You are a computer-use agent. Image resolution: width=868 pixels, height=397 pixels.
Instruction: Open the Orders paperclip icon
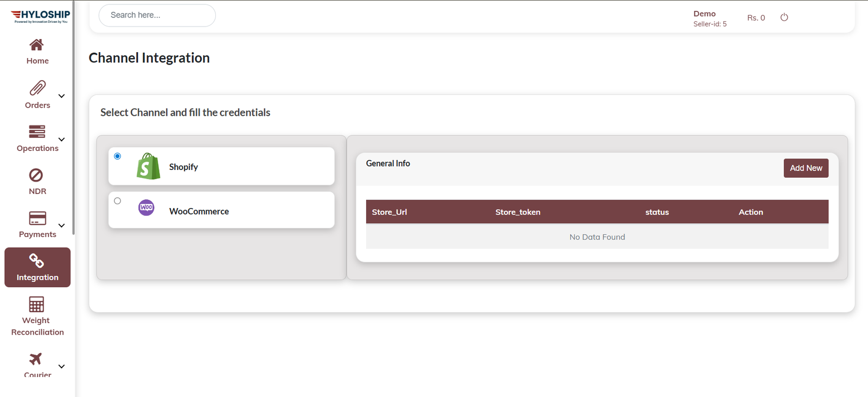tap(37, 88)
